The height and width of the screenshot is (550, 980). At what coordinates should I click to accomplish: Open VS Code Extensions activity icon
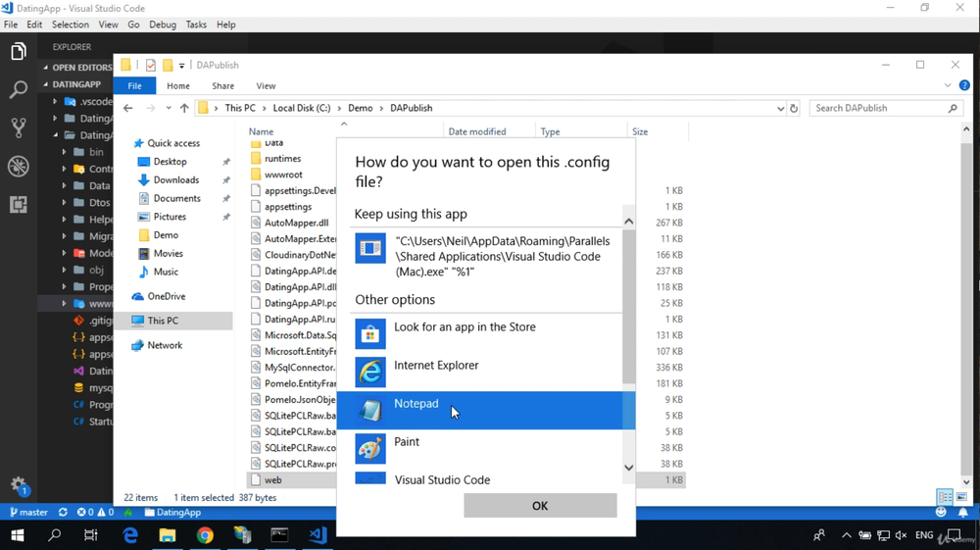[x=18, y=204]
